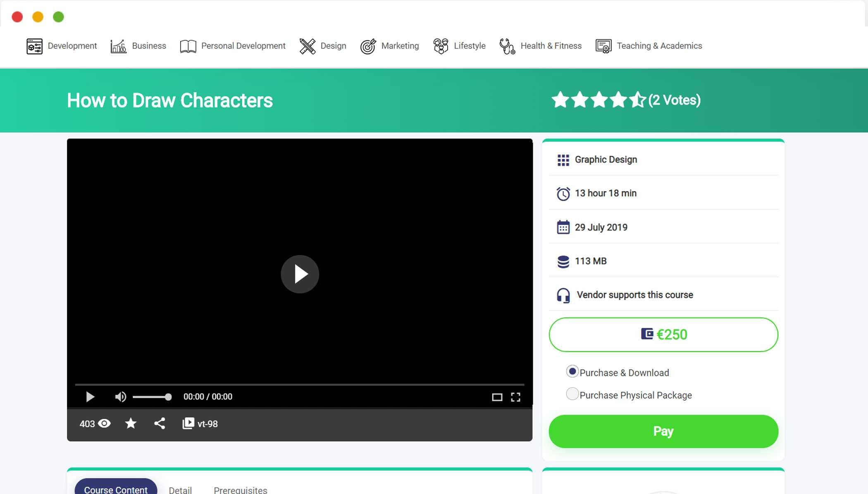The image size is (868, 494).
Task: Switch to the Prerequisites tab
Action: pyautogui.click(x=240, y=490)
